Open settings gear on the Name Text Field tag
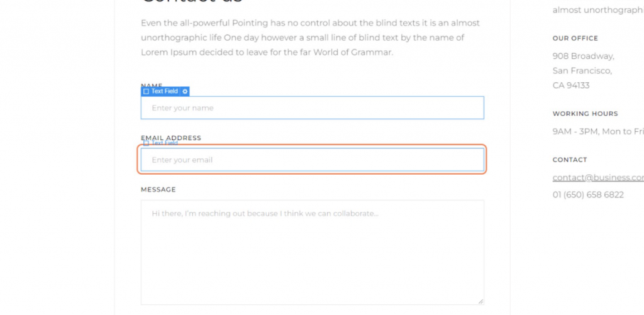644x315 pixels. click(185, 91)
